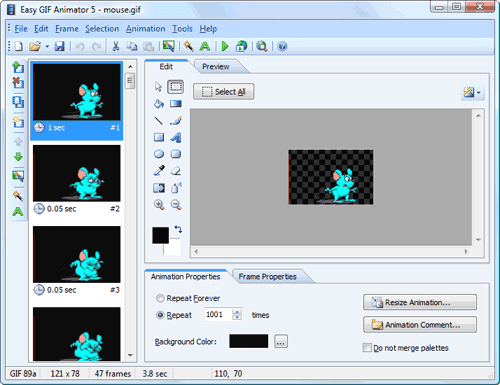
Task: Switch to the Preview tab
Action: [216, 67]
